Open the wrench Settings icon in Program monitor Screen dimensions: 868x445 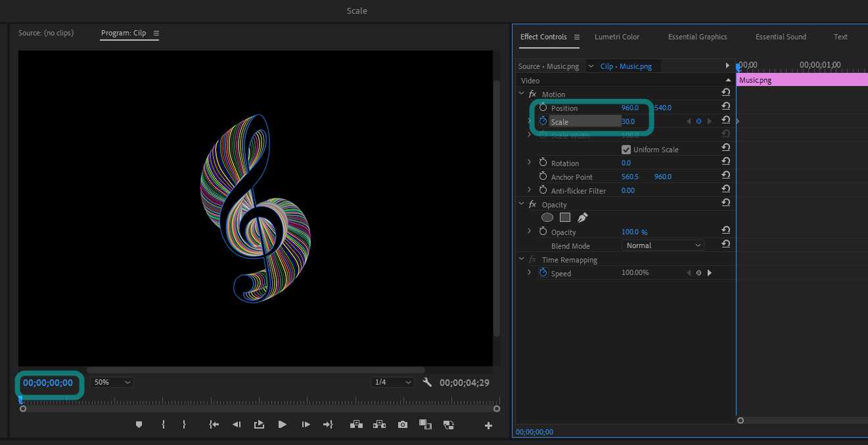tap(427, 383)
